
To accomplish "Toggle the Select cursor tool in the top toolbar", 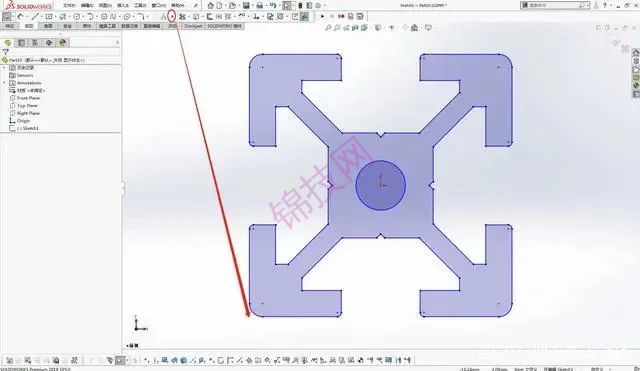I will click(x=287, y=5).
